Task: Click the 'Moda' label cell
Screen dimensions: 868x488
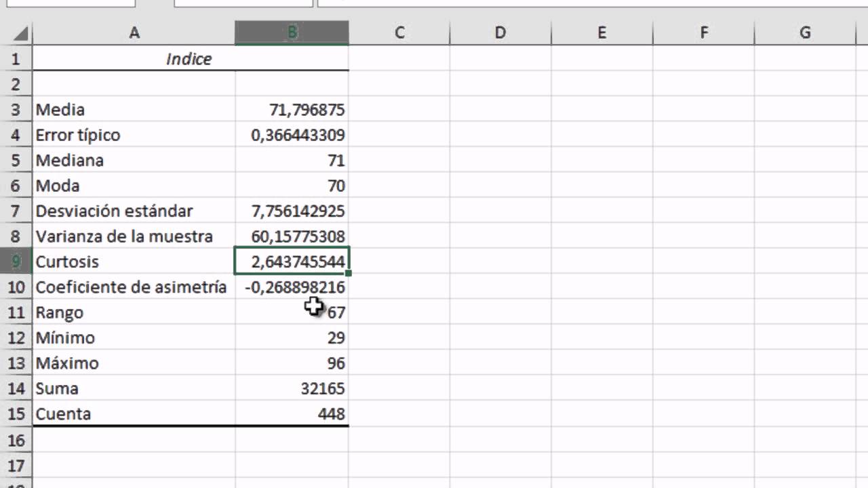Action: (x=134, y=186)
